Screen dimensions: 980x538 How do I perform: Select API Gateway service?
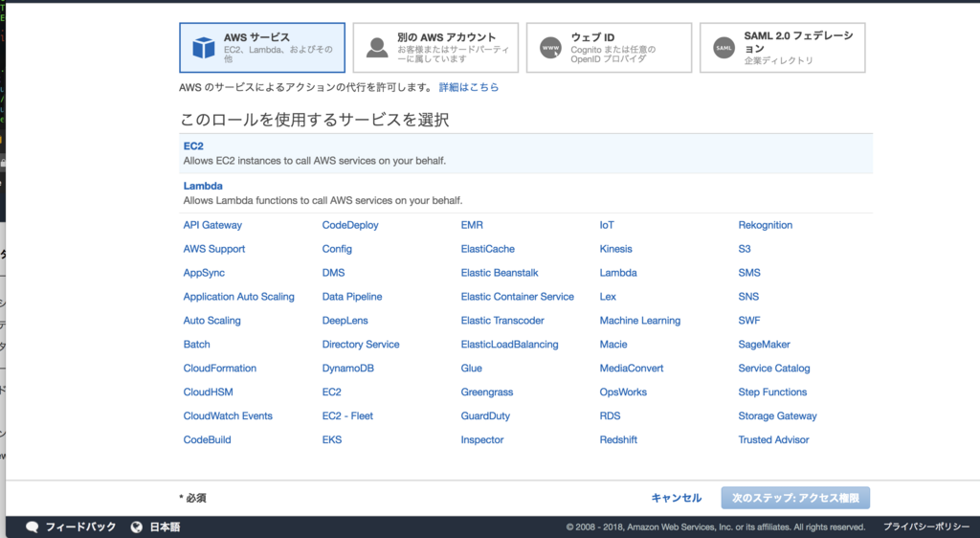(x=212, y=225)
